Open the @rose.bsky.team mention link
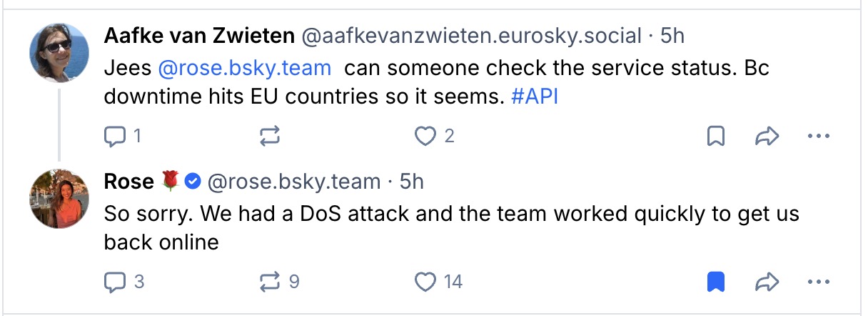Viewport: 868px width, 316px height. click(x=244, y=69)
